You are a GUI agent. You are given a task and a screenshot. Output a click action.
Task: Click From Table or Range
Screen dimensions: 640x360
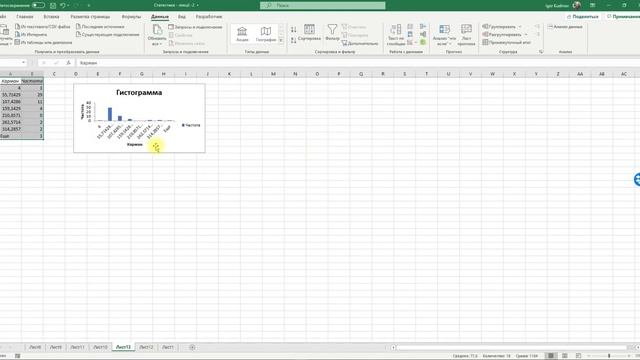(x=43, y=42)
